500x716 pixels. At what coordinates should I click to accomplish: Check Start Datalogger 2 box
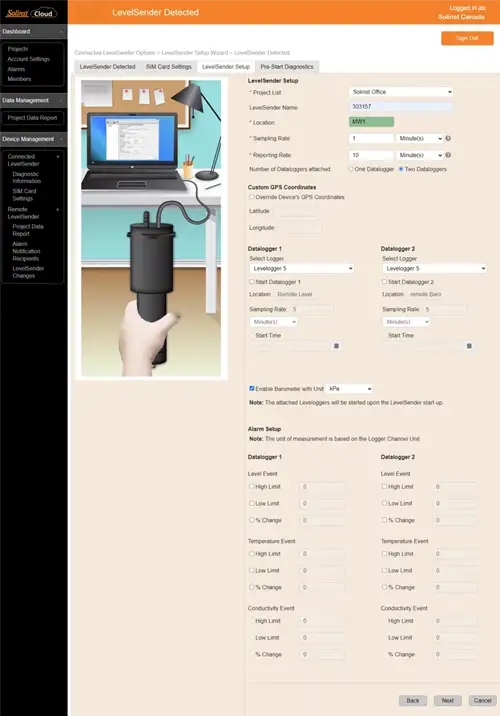tap(384, 282)
